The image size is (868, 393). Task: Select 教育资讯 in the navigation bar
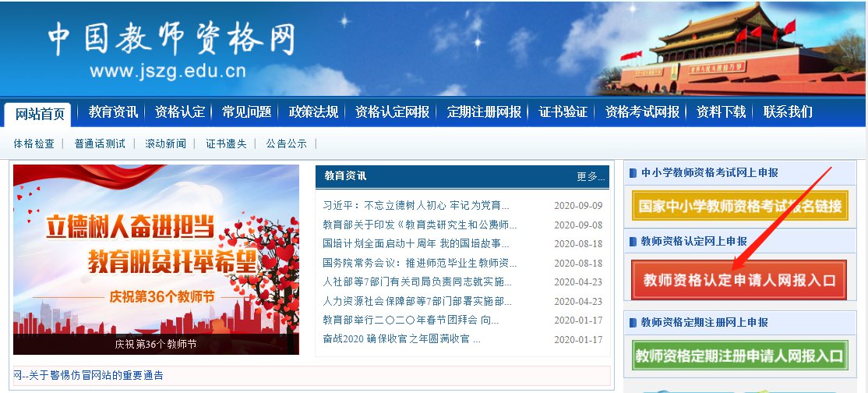coord(113,112)
